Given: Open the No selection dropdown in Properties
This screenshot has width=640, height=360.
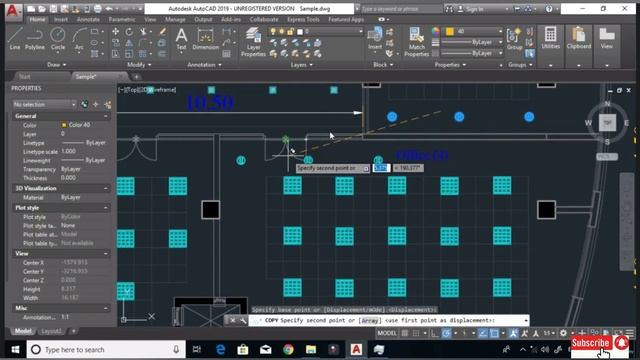Looking at the screenshot, I should [44, 104].
